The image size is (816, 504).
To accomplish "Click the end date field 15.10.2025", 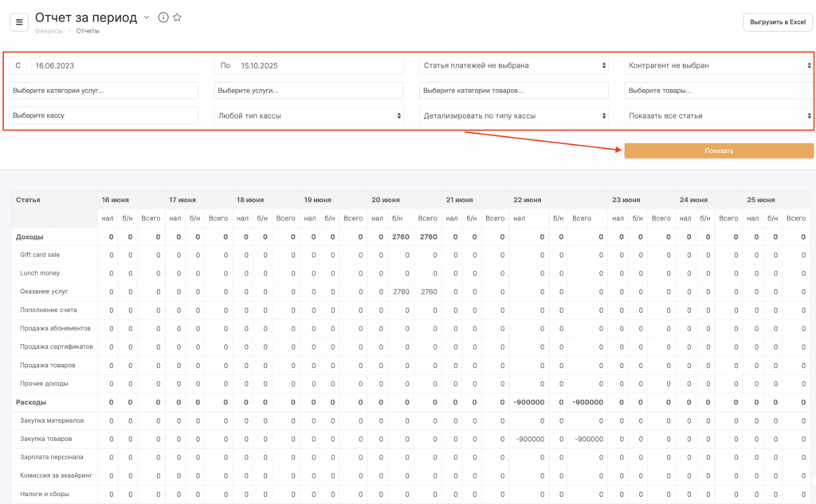I will tap(319, 65).
